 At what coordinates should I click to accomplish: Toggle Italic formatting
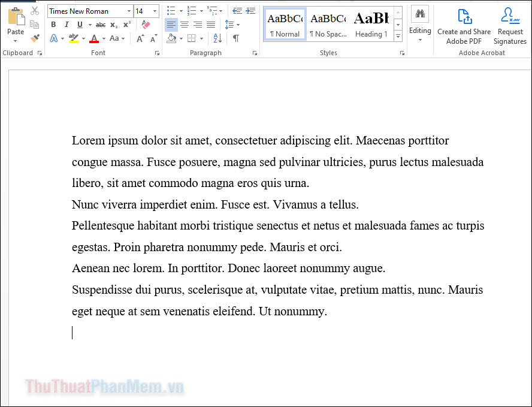[x=66, y=25]
